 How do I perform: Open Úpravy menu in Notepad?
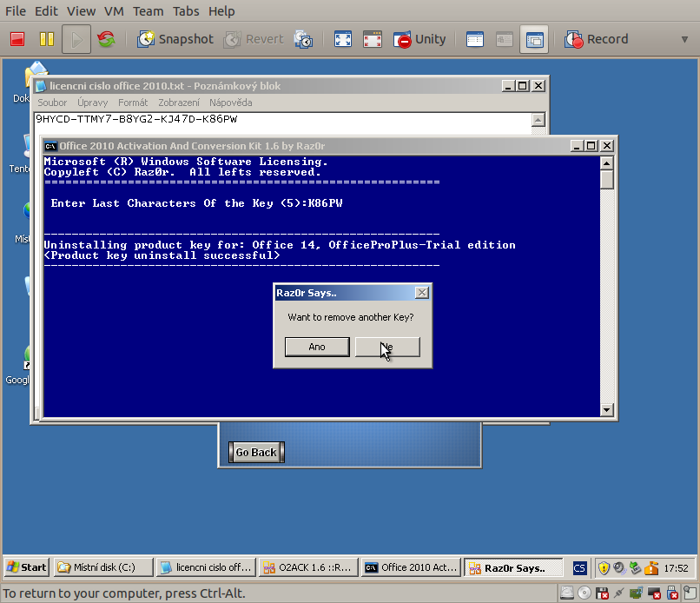[x=93, y=103]
